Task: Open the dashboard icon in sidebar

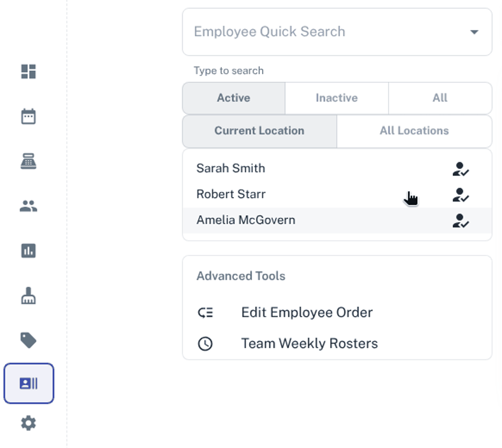Action: pyautogui.click(x=28, y=72)
